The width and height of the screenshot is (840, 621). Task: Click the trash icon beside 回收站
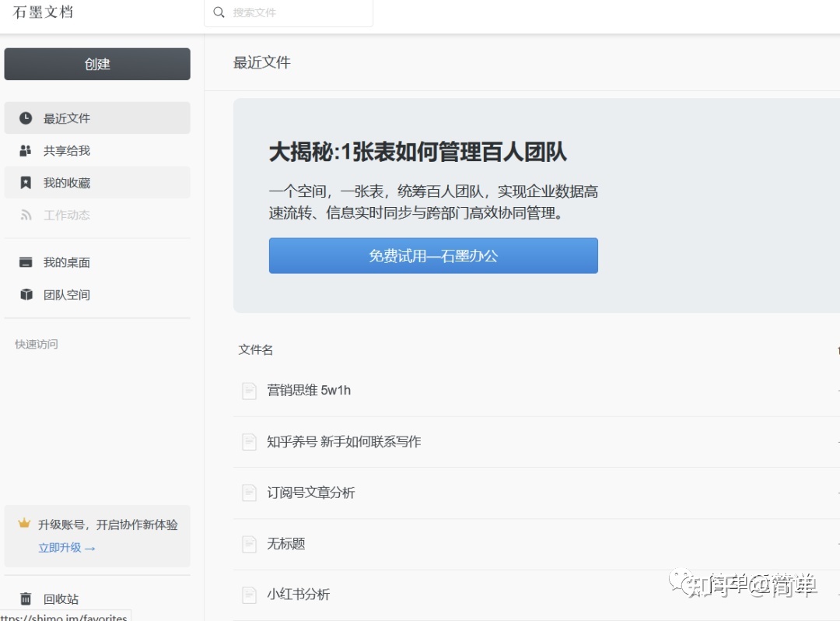[x=26, y=598]
